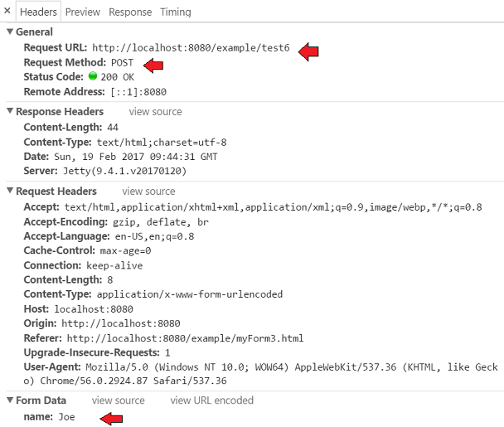Click the red arrow next to POST
Viewport: 504px width, 427px height.
152,64
